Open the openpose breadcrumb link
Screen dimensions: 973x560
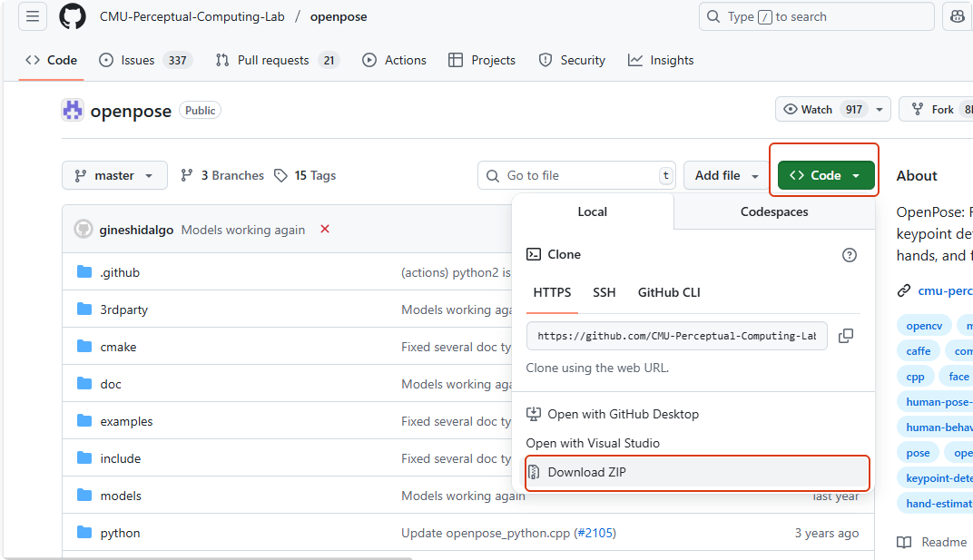[x=339, y=16]
